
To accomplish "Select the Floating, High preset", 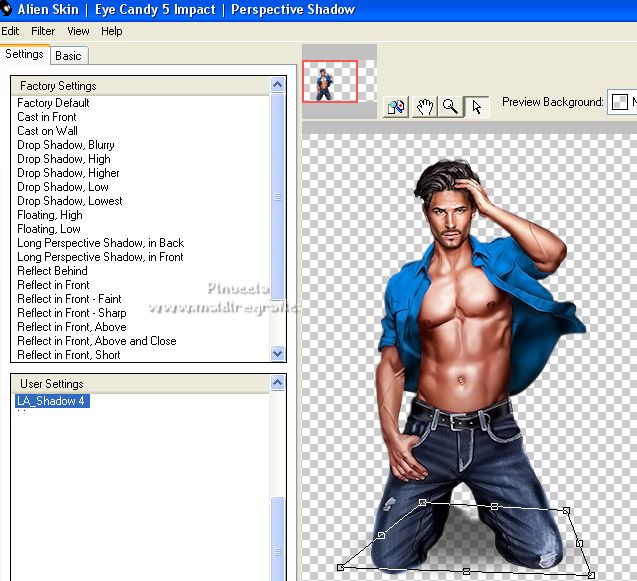I will click(50, 215).
